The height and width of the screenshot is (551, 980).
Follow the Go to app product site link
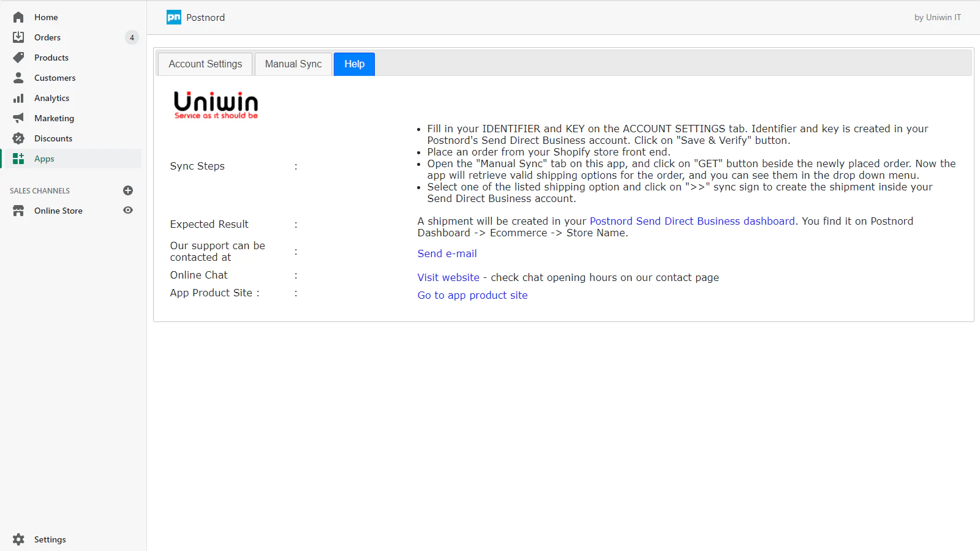pos(472,295)
